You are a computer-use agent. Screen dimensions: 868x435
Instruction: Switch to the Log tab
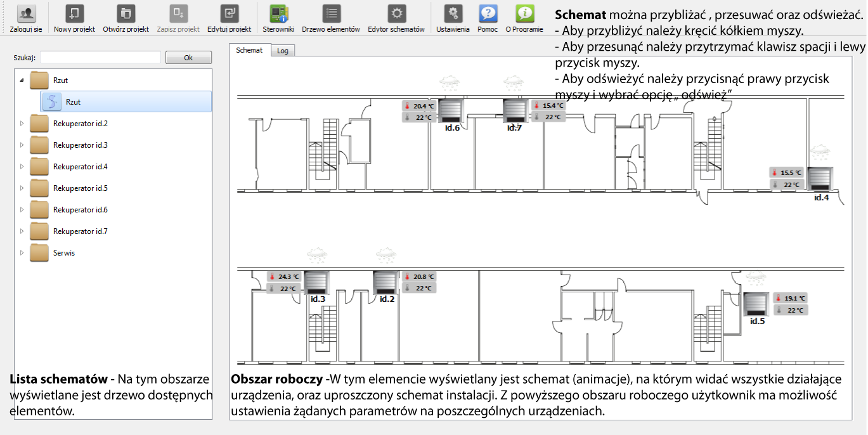(x=283, y=51)
